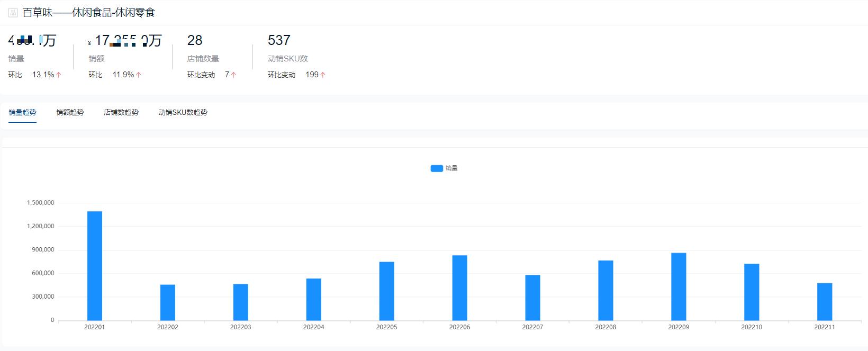Click the 202209 x-axis label

[x=679, y=327]
